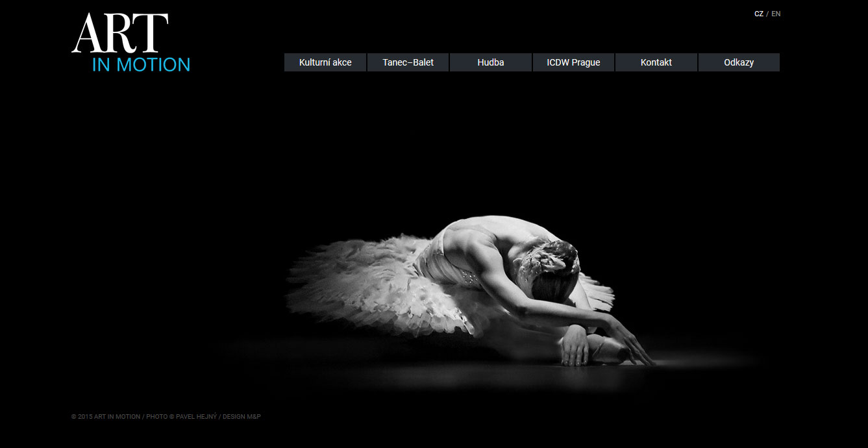Navigate to ICDW Prague page
Viewport: 868px width, 448px height.
[x=573, y=62]
